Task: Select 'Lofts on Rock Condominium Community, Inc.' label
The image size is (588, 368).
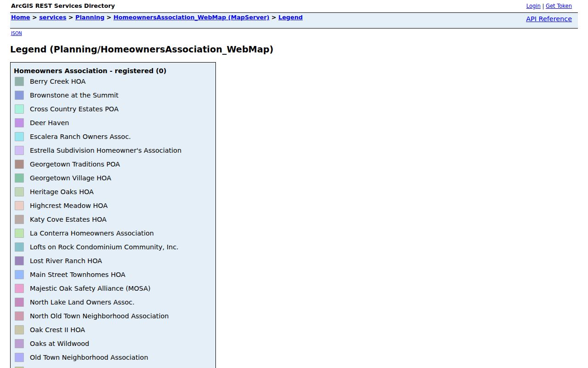Action: tap(104, 247)
